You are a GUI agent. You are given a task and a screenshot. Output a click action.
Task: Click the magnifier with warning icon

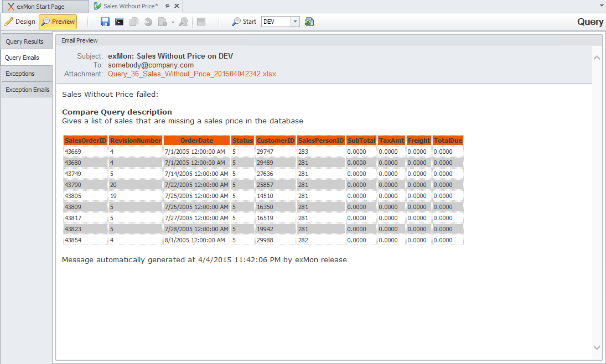pos(184,22)
